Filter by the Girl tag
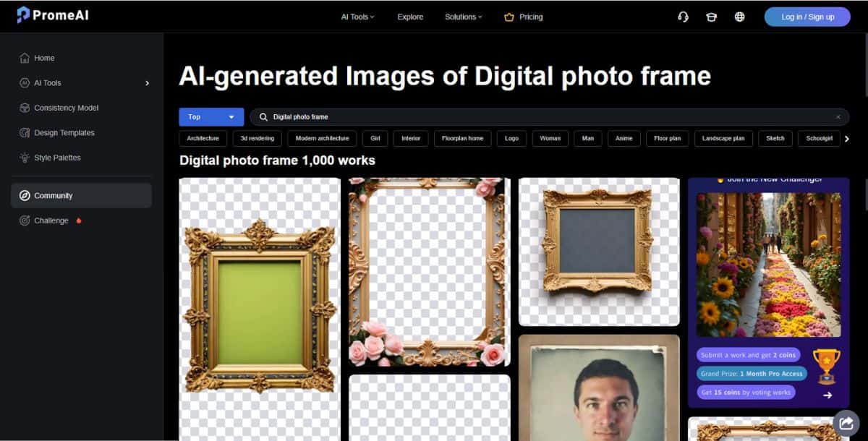Screen dimensions: 868x441 coord(375,139)
